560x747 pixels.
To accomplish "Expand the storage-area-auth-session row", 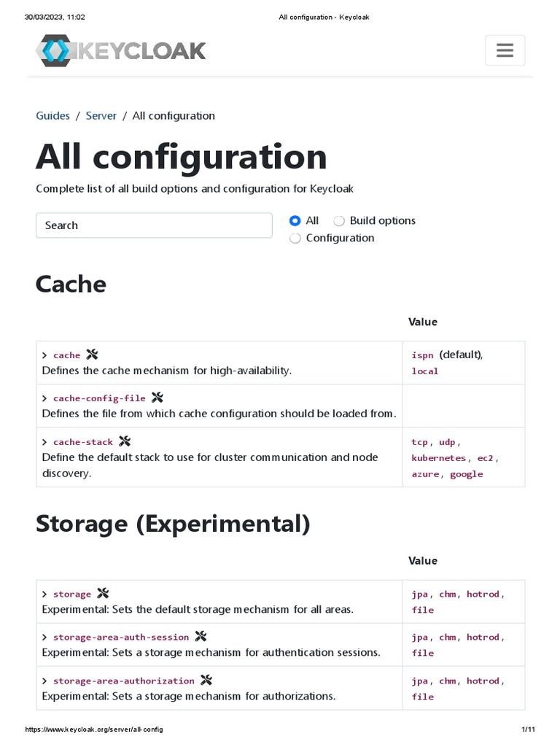I will coord(45,638).
